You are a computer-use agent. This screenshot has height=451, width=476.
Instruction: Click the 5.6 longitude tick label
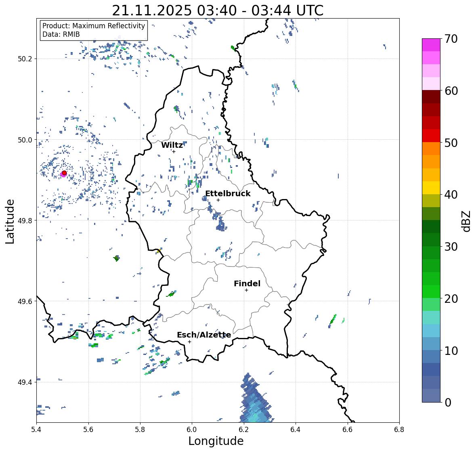88,430
